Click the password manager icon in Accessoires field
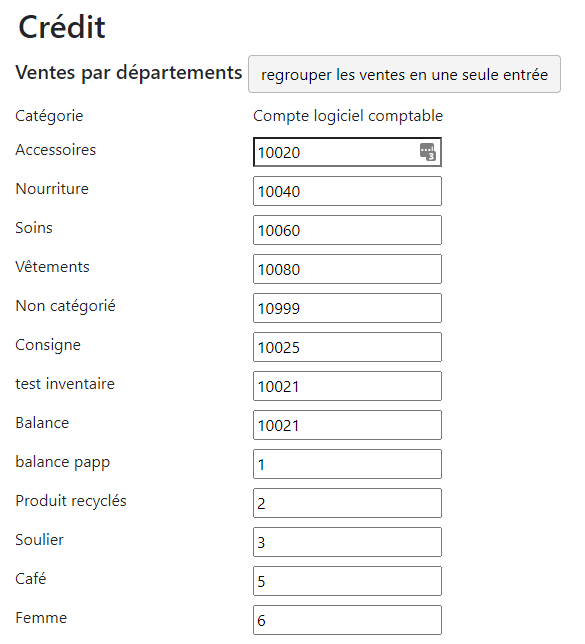Screen dimensions: 585x644 point(428,152)
